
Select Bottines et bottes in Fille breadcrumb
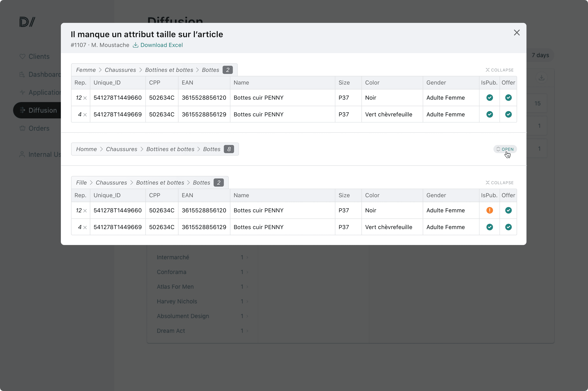click(160, 183)
